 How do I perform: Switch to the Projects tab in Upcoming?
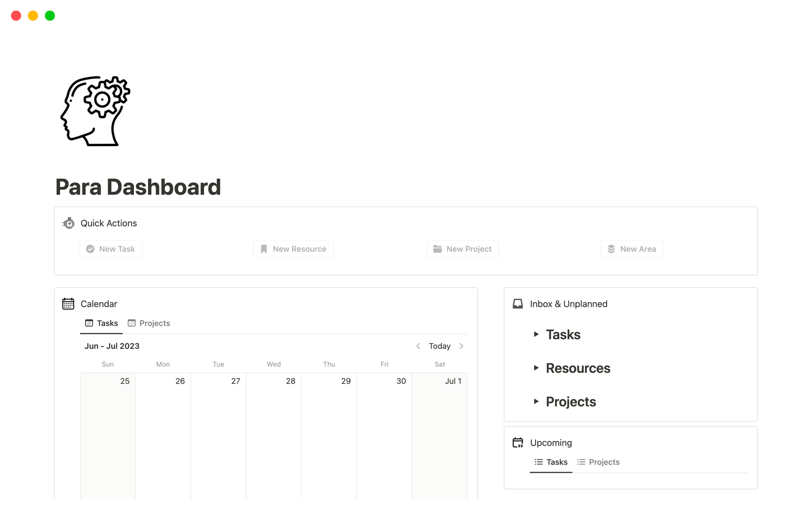[604, 462]
